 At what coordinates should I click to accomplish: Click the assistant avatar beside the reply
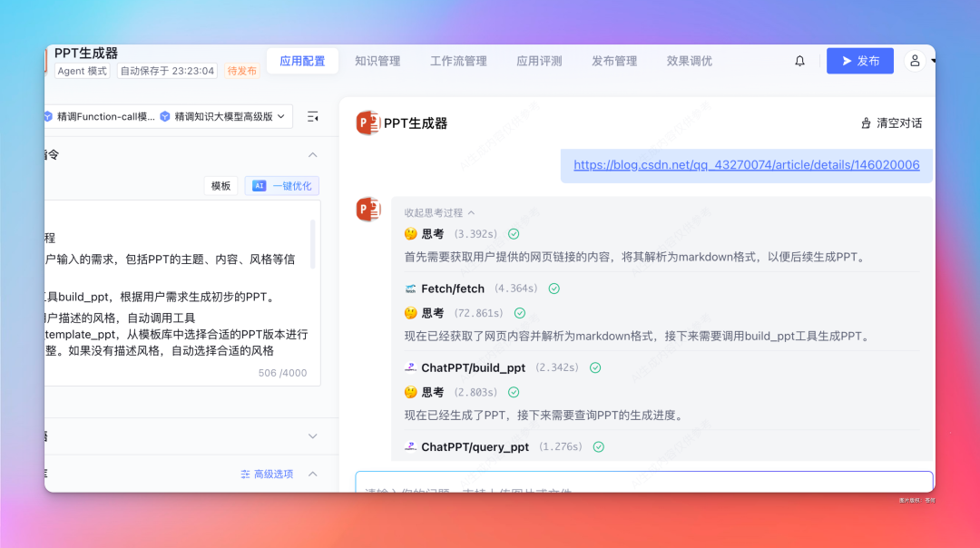(368, 210)
